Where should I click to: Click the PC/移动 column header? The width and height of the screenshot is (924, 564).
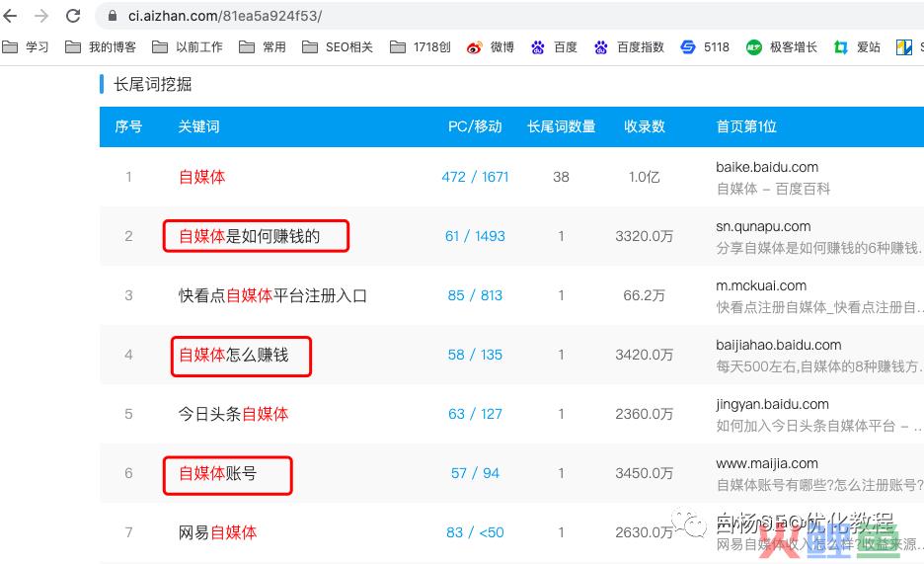475,126
